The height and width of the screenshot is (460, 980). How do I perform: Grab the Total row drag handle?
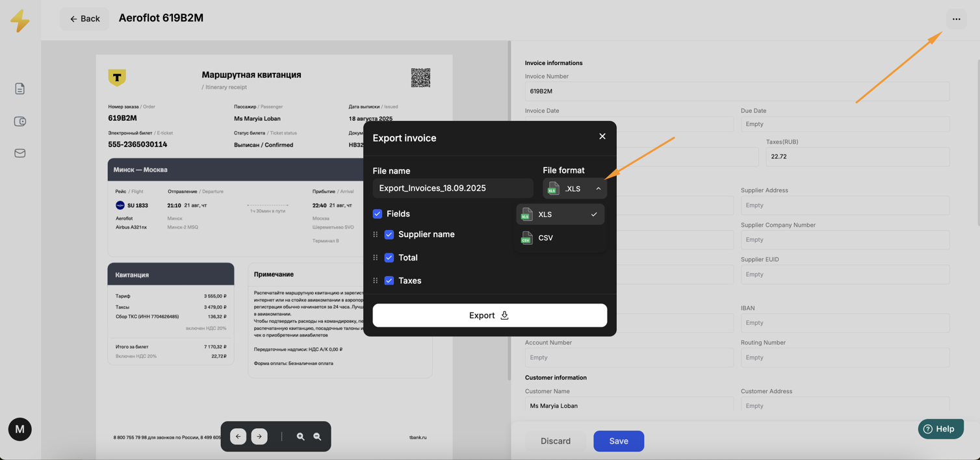pos(375,258)
